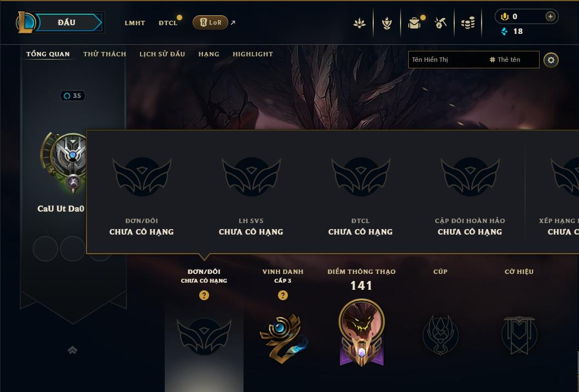The image size is (579, 392).
Task: Click the CỜ HIỆU banner emblem
Action: click(x=519, y=335)
